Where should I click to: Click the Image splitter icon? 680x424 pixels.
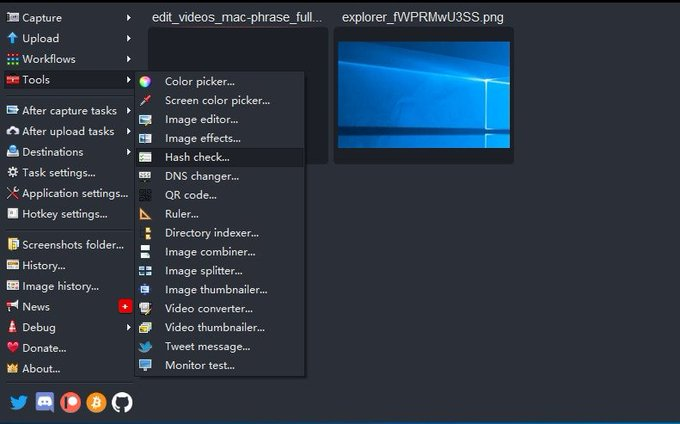(x=145, y=271)
